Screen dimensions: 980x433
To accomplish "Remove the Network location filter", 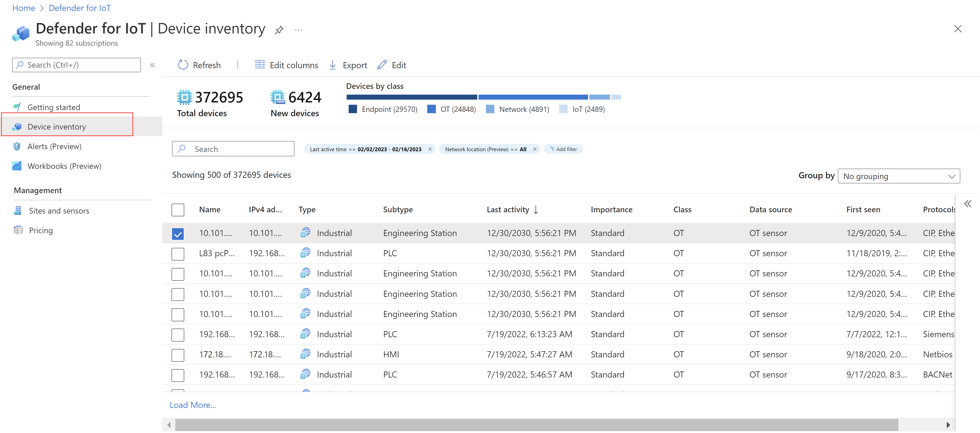I will click(534, 149).
